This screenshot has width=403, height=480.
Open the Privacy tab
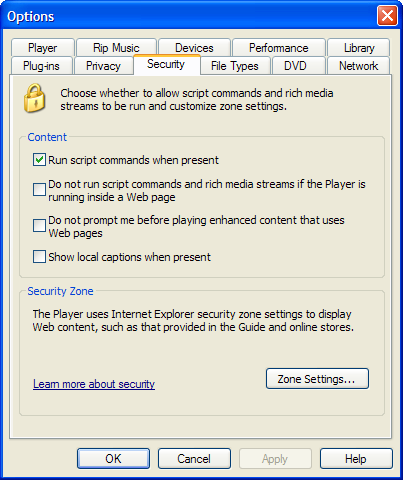point(103,66)
